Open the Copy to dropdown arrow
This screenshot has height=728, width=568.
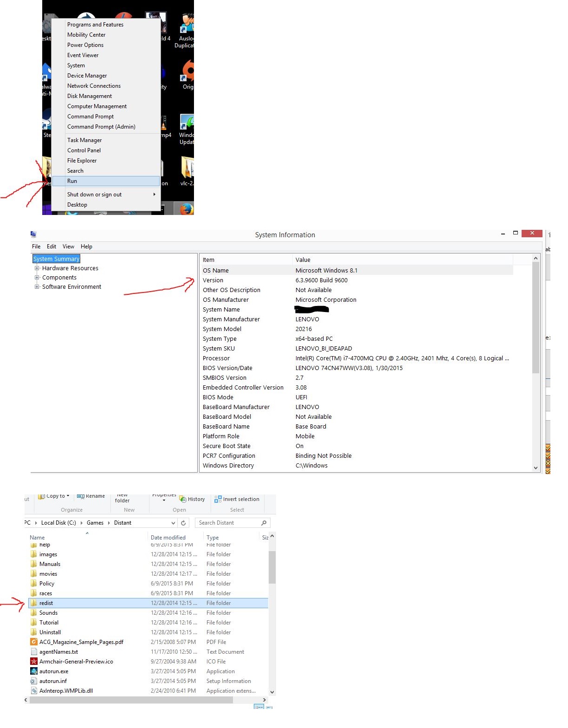tap(68, 496)
